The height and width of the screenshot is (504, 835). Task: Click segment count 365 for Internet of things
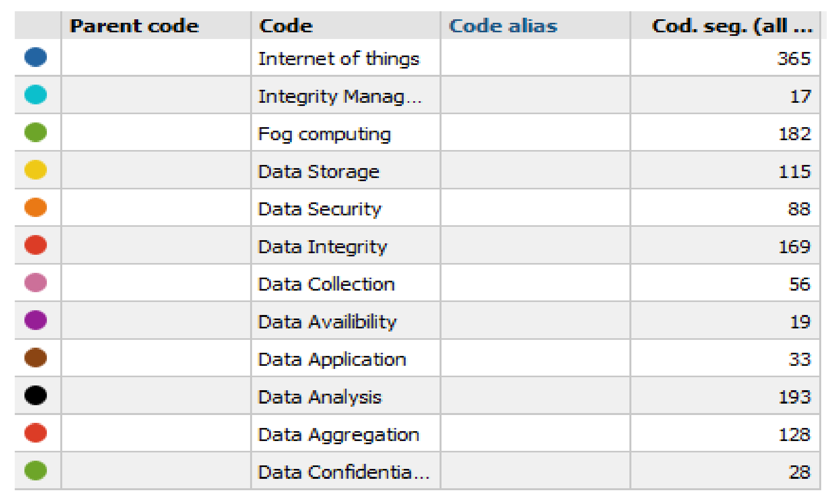click(794, 59)
